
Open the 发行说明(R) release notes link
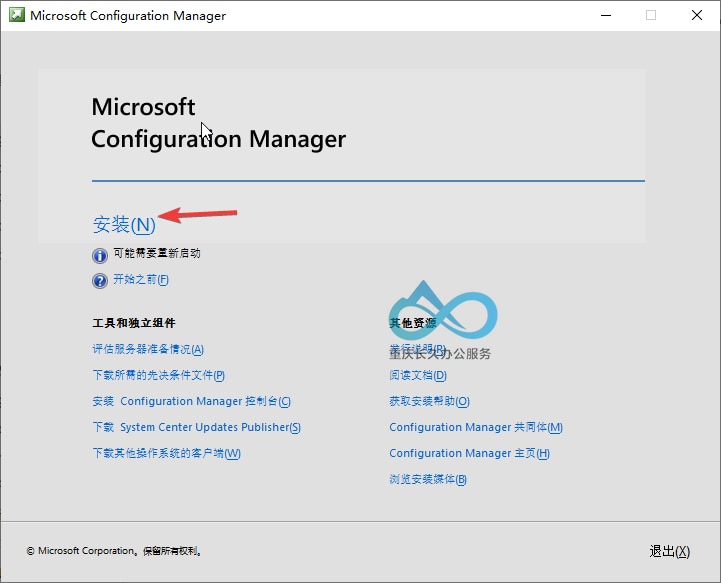418,349
